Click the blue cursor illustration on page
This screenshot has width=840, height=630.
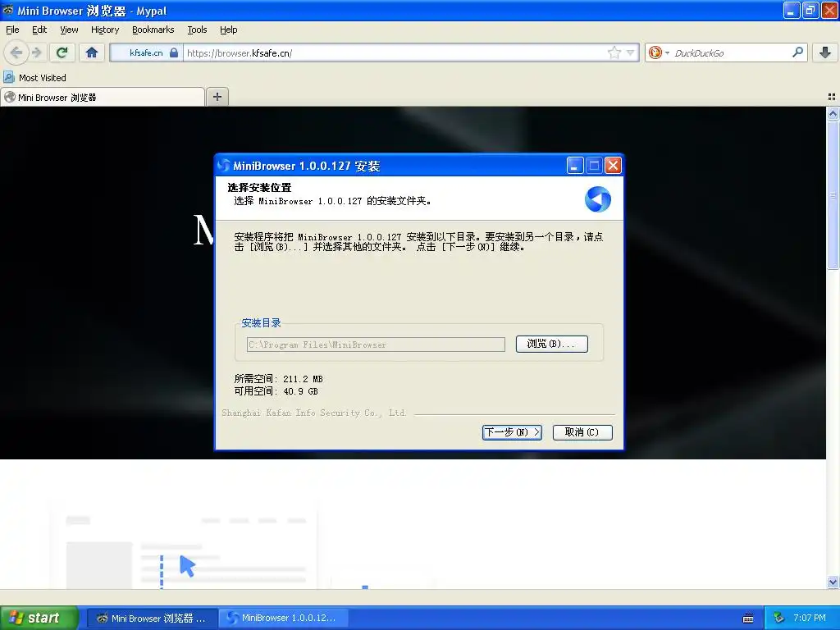coord(187,566)
